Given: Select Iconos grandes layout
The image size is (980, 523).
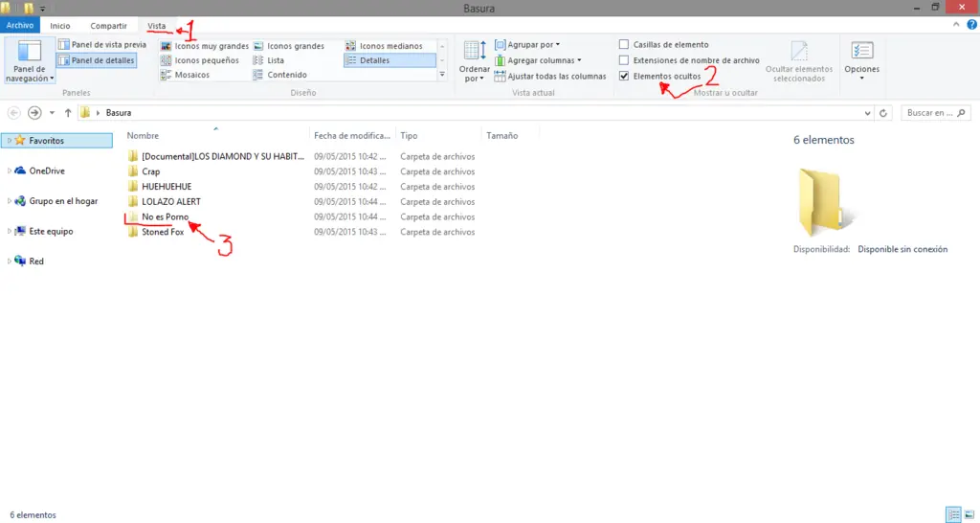Looking at the screenshot, I should 289,46.
